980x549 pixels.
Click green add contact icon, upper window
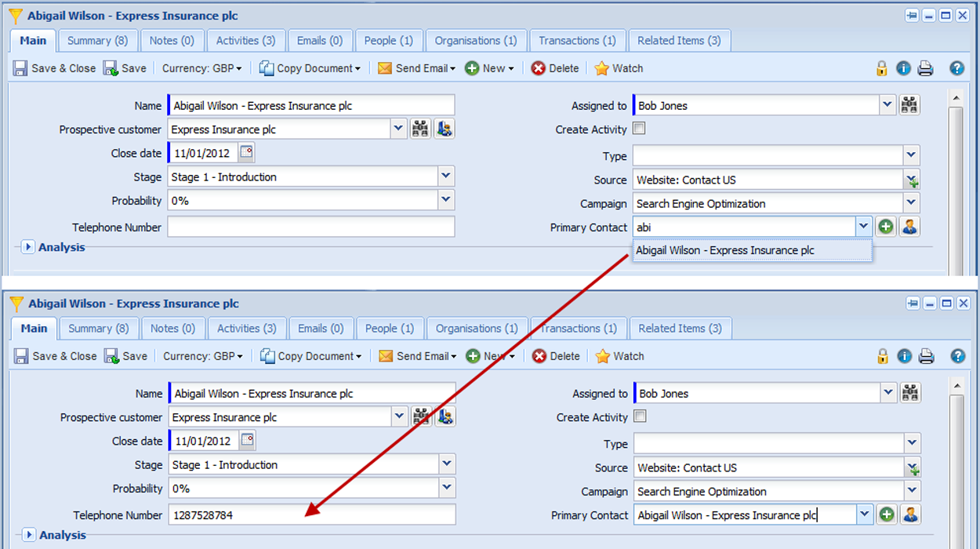tap(886, 227)
